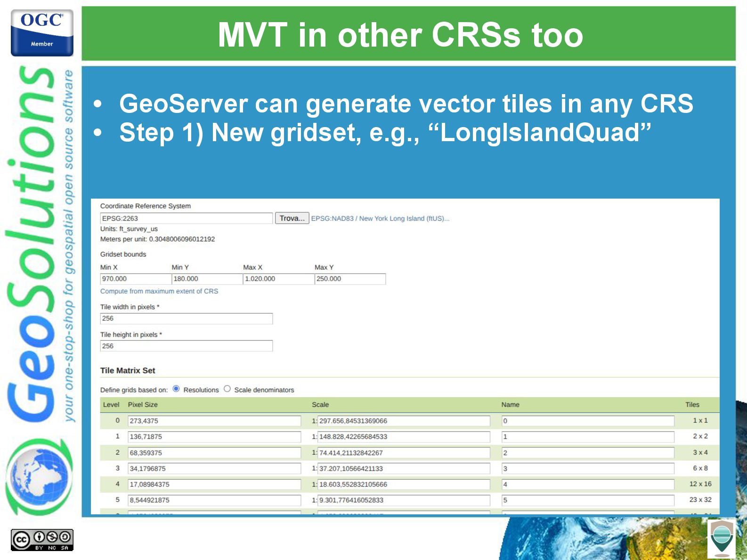Click the Tile width in pixels field
Image resolution: width=747 pixels, height=560 pixels.
coord(187,319)
